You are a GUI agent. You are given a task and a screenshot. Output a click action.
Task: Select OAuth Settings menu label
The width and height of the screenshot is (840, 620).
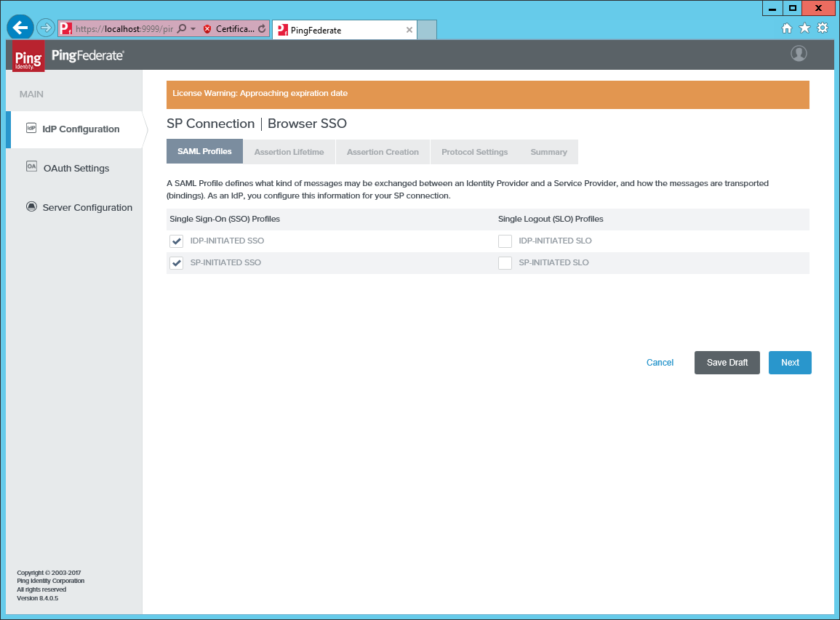click(76, 168)
